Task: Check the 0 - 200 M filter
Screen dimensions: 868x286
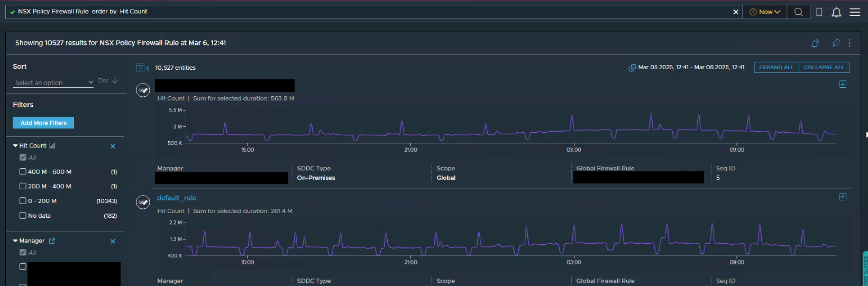Action: click(23, 201)
